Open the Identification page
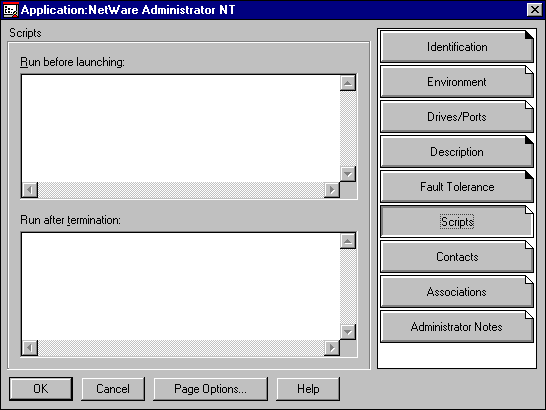Screen dimensions: 546x410 coord(457,47)
